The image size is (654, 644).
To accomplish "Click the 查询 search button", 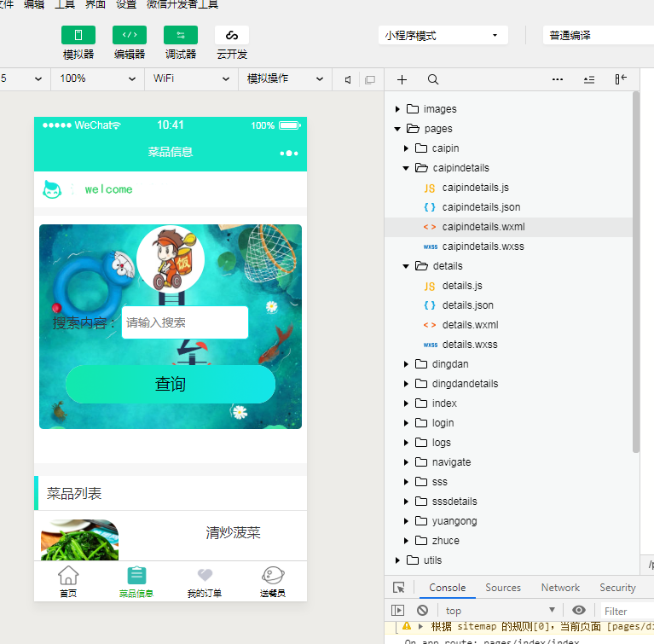I will [171, 384].
